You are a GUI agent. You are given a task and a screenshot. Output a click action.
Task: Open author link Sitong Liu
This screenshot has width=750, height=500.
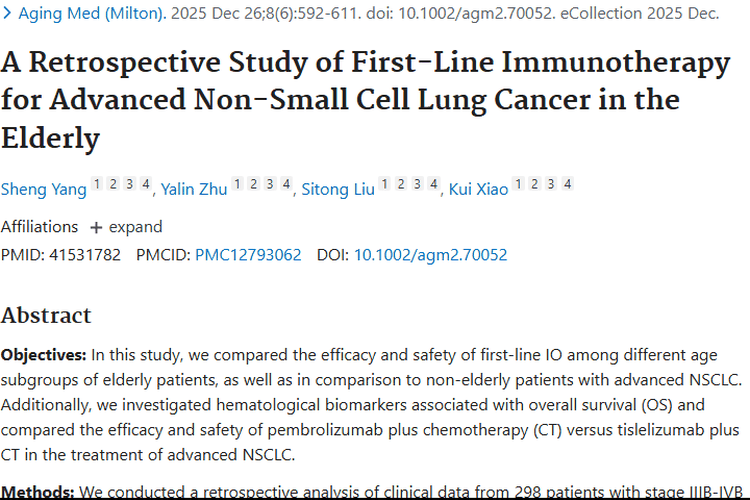(338, 189)
